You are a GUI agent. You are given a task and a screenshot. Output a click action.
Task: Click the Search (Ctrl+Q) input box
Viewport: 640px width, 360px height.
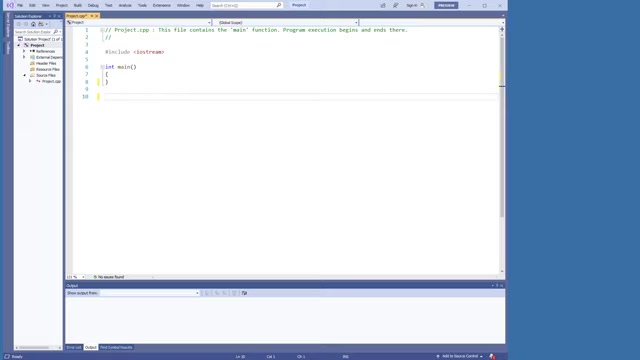[243, 5]
